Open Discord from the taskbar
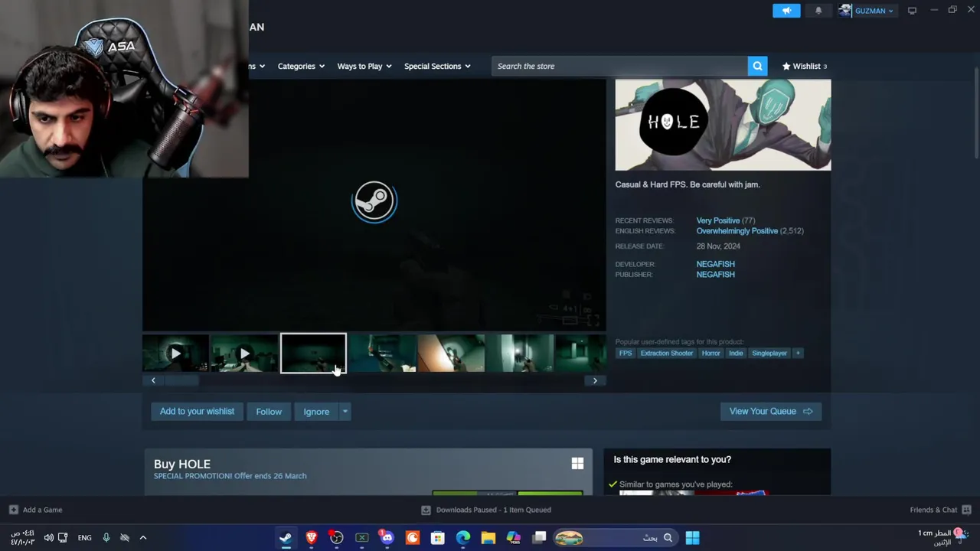 [x=387, y=538]
